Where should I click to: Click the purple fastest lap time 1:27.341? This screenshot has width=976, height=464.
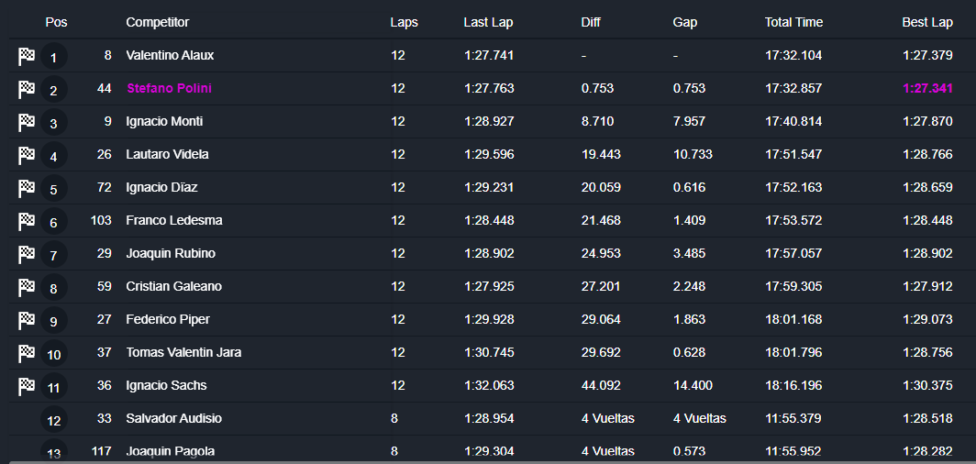click(927, 88)
